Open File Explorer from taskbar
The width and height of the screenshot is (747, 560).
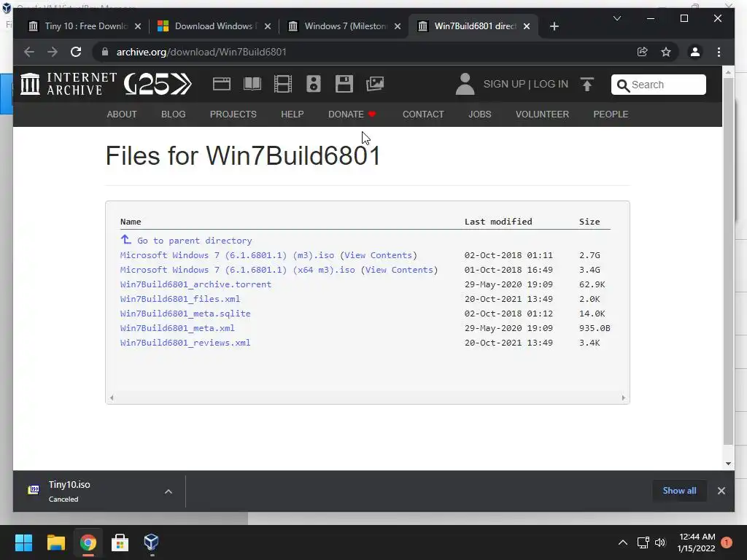[x=55, y=542]
